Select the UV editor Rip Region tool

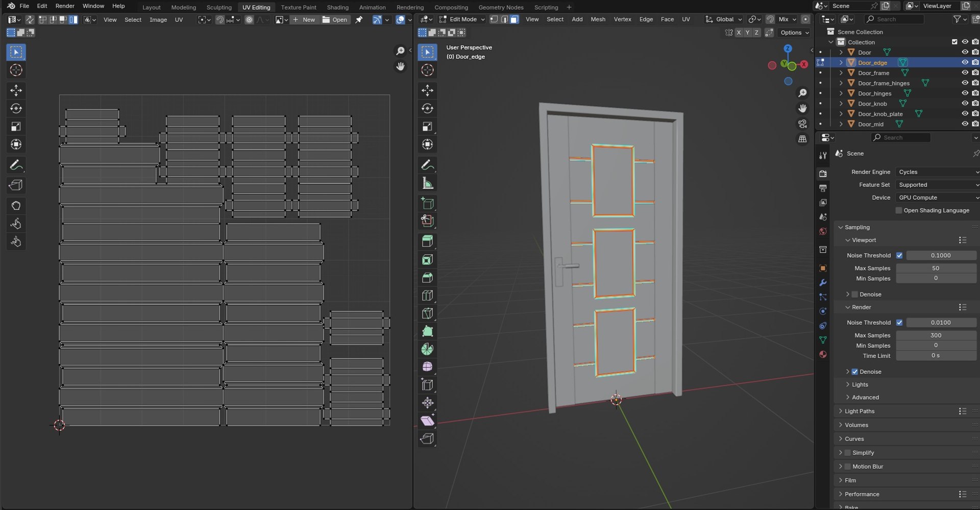point(16,185)
